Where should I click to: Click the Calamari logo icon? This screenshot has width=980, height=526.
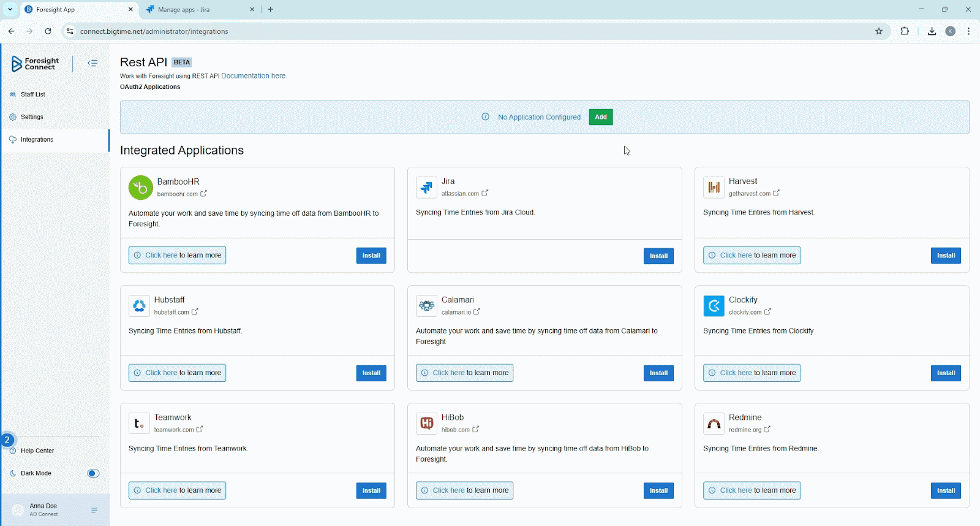[x=426, y=306]
